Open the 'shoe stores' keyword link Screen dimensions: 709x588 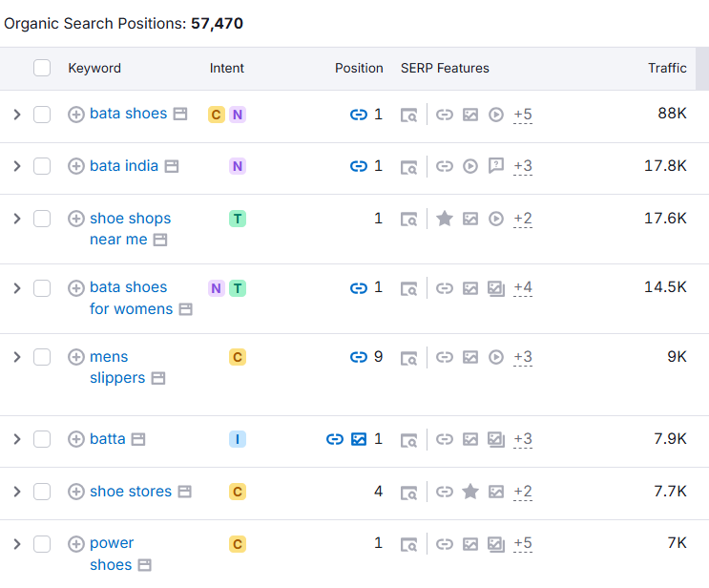tap(131, 492)
